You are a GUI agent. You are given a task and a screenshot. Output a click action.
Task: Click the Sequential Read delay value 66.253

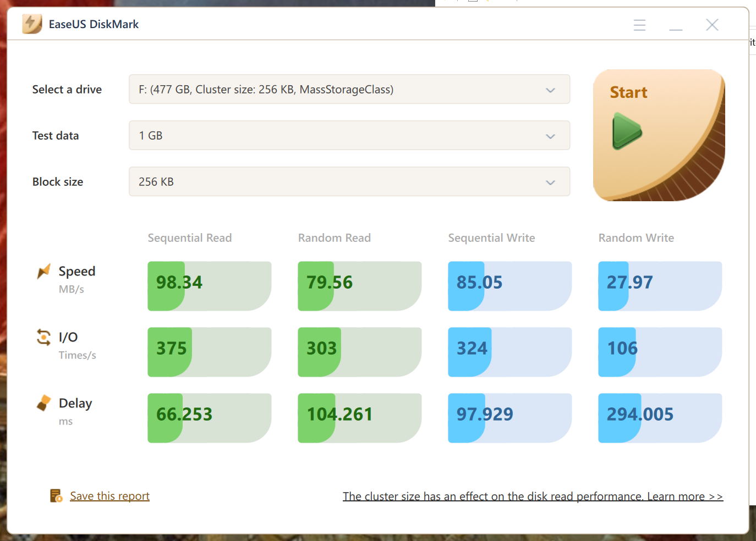(x=184, y=415)
